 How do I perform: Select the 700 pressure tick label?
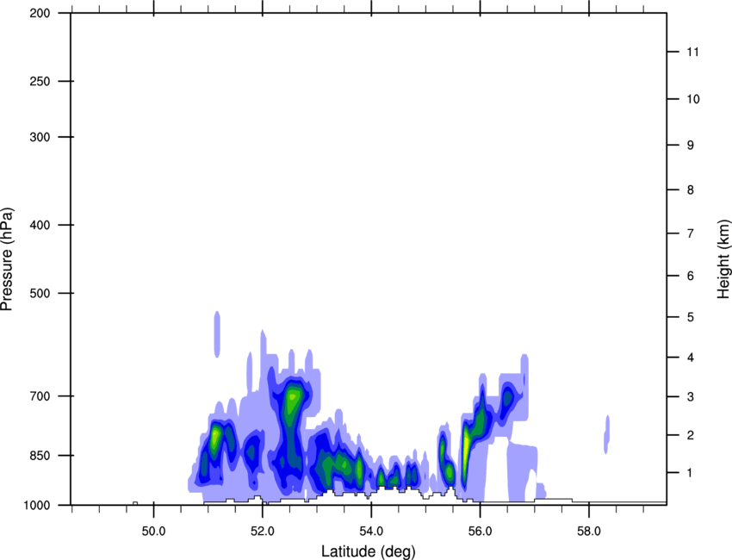(40, 396)
